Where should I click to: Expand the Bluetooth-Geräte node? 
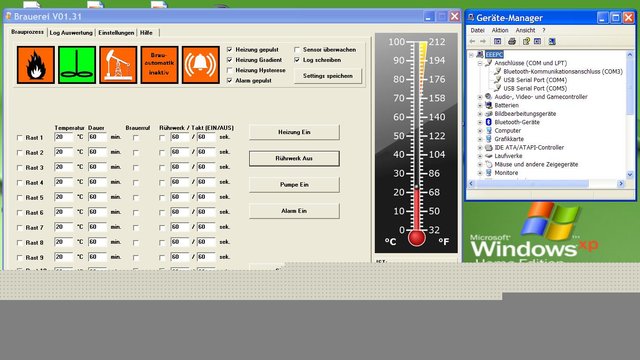(x=480, y=122)
